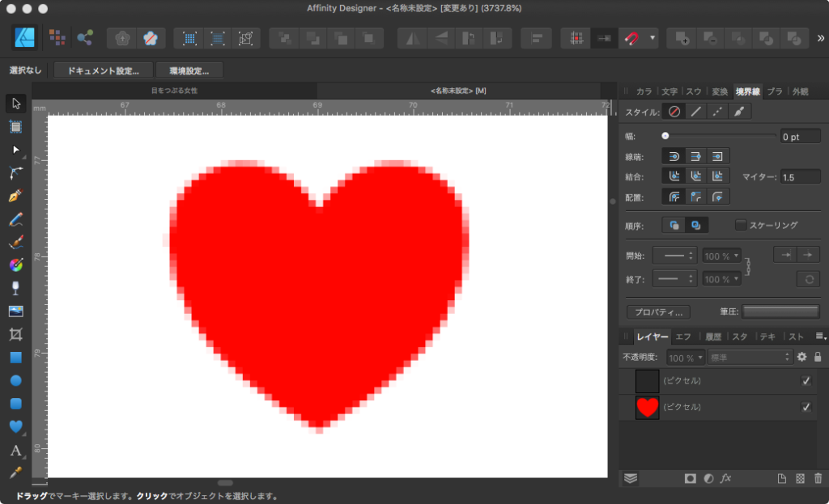Toggle visibility of the red heart layer
The width and height of the screenshot is (829, 504).
[x=806, y=407]
